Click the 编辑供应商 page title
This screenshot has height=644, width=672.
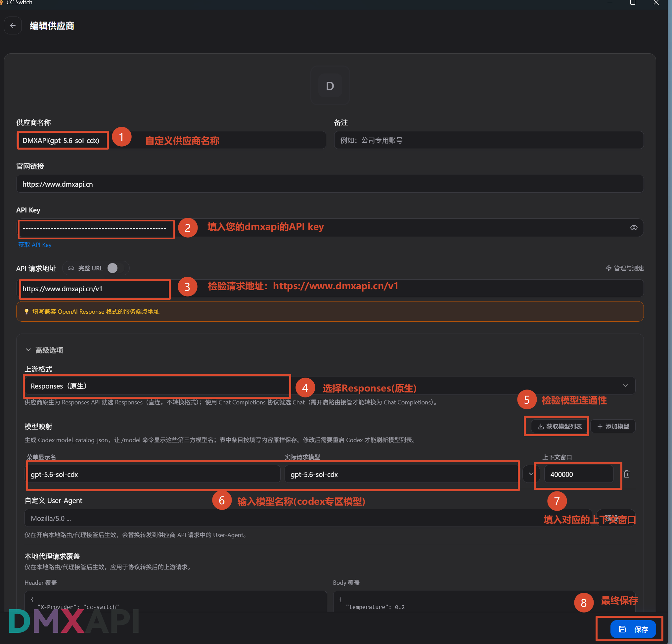[x=52, y=26]
